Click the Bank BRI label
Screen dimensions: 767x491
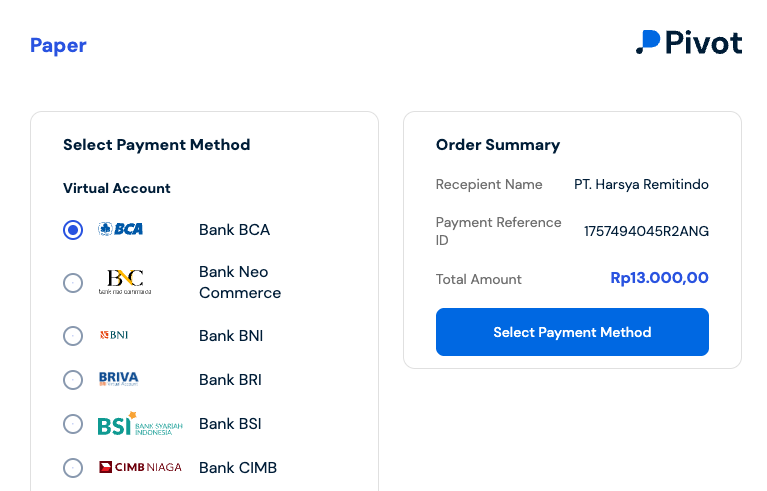point(230,380)
